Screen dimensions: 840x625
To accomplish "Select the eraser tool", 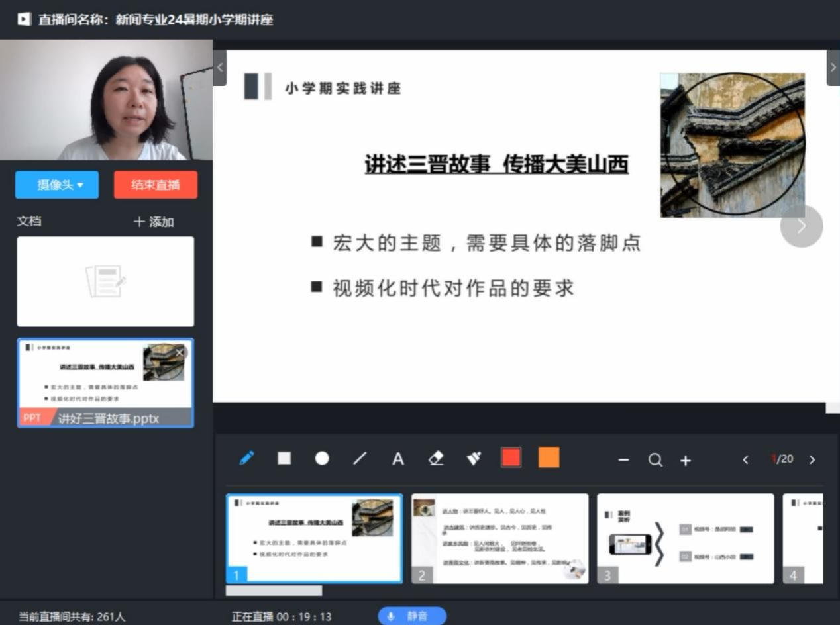I will coord(436,458).
